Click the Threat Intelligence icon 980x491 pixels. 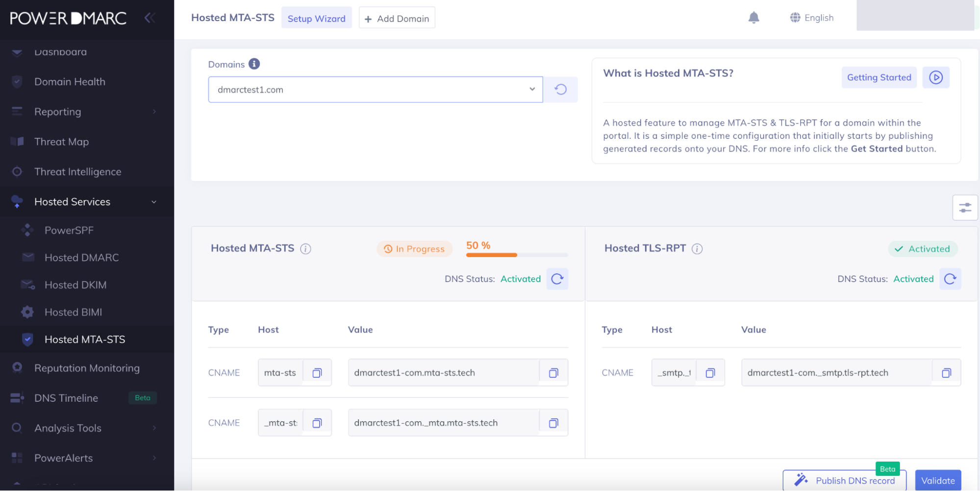tap(17, 171)
